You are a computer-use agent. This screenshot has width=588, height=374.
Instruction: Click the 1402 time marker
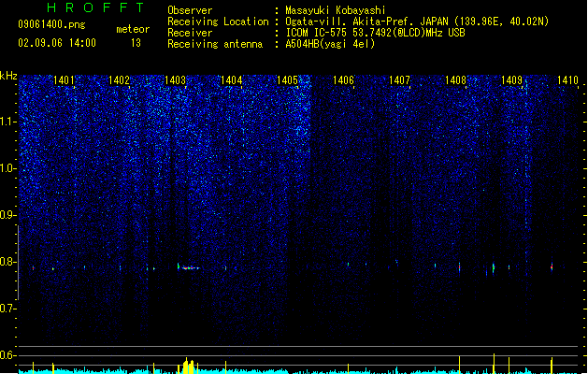pos(119,79)
